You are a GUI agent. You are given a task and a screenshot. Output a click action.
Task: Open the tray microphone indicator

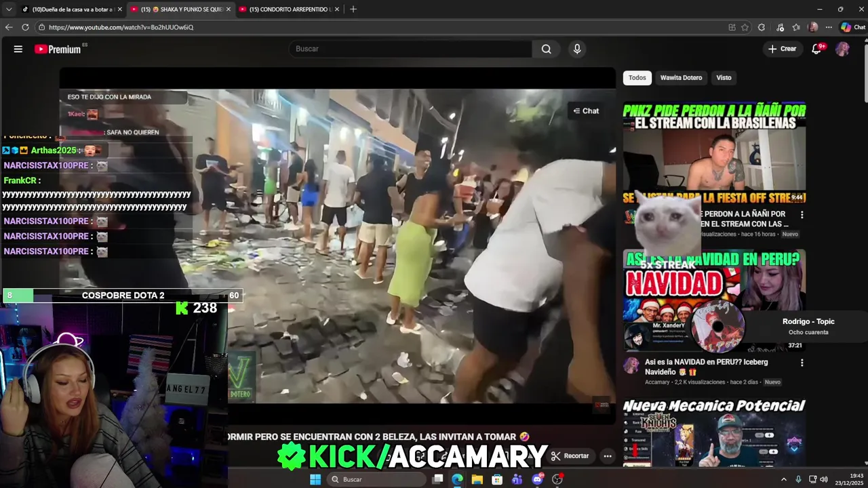(x=798, y=479)
